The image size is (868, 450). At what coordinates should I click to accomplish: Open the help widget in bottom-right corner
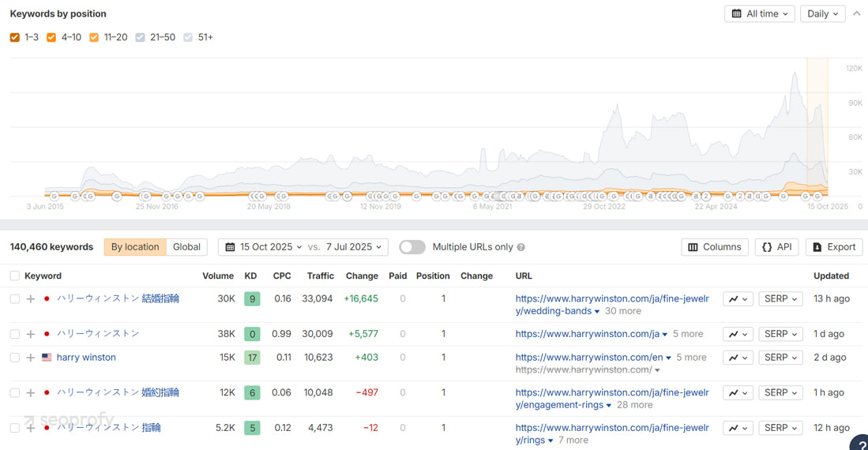pyautogui.click(x=861, y=444)
